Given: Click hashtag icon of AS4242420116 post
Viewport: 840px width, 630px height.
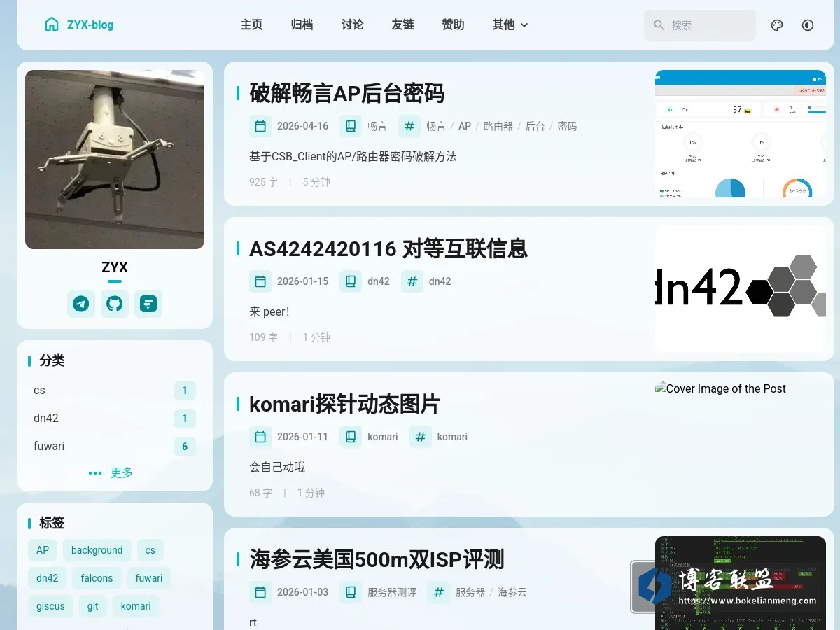Looking at the screenshot, I should (412, 281).
